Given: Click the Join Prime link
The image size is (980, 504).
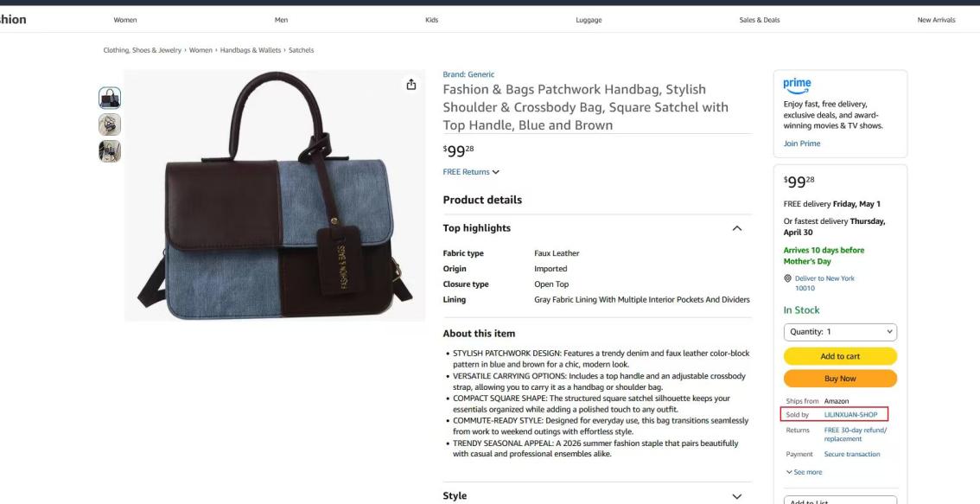Looking at the screenshot, I should coord(802,144).
